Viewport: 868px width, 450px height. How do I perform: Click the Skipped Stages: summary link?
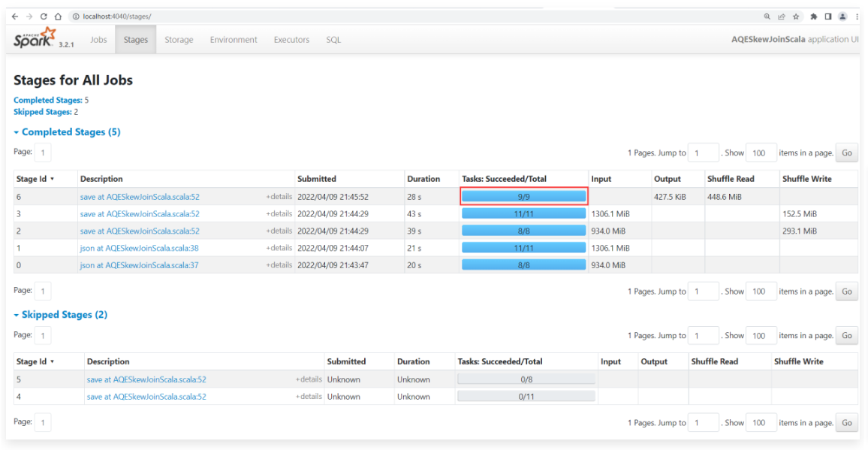pos(43,111)
